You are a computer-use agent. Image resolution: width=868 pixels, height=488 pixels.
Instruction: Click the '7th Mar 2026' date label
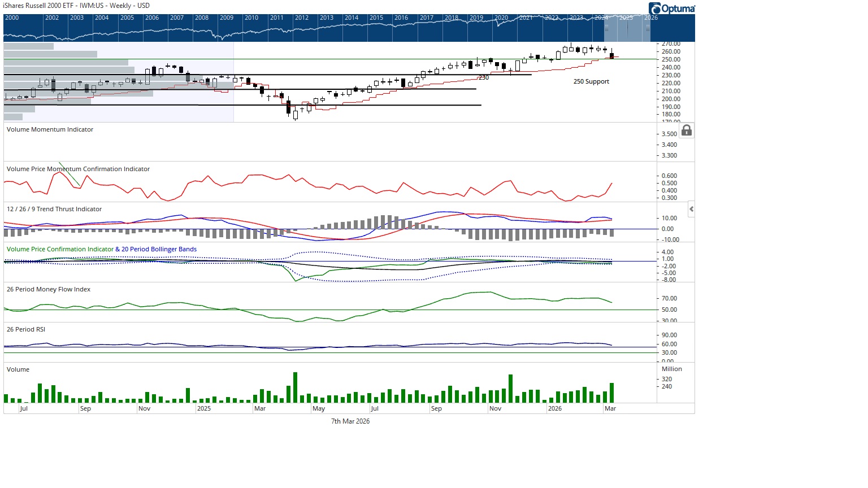350,421
